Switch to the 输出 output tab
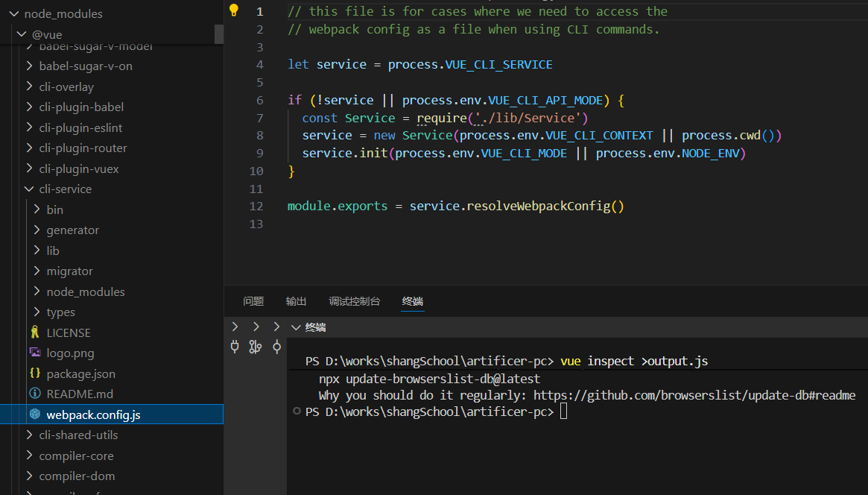Image resolution: width=868 pixels, height=495 pixels. (x=296, y=301)
